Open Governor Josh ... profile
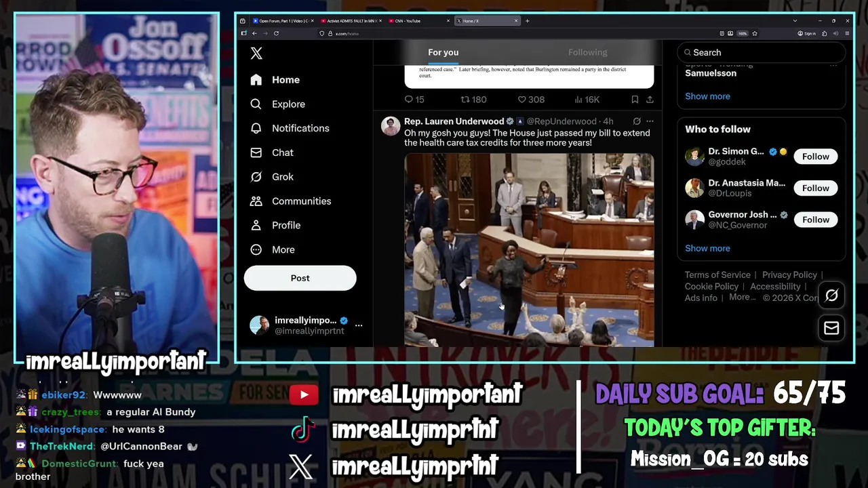The image size is (868, 488). 743,215
